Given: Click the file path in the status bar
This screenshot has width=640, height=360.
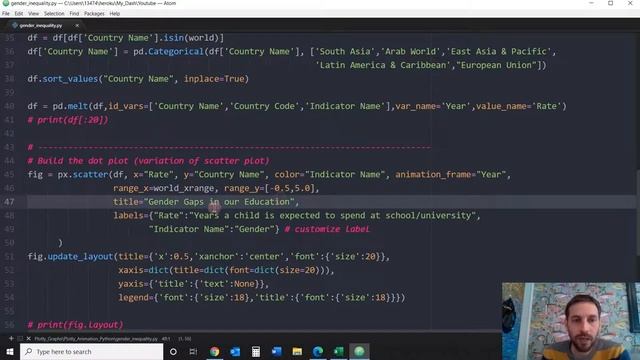Looking at the screenshot, I should [96, 339].
